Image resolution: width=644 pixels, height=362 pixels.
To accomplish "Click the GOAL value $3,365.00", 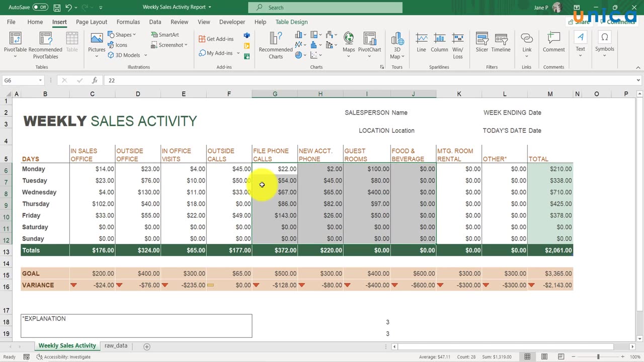I will point(550,274).
